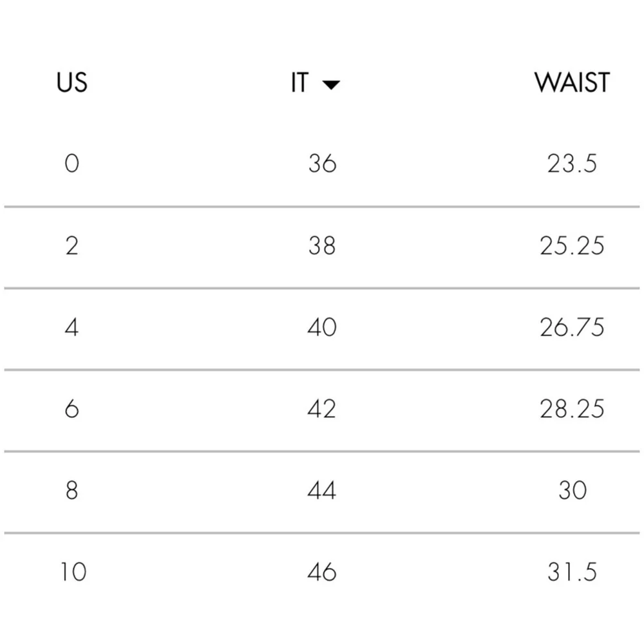Click IT size 42 value
644x644 pixels.
[x=322, y=409]
